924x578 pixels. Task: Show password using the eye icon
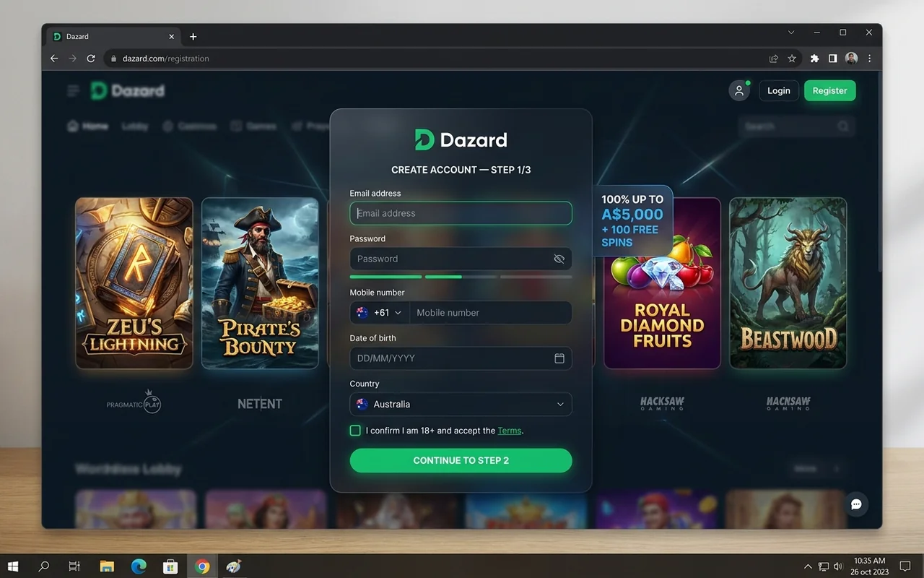click(559, 259)
